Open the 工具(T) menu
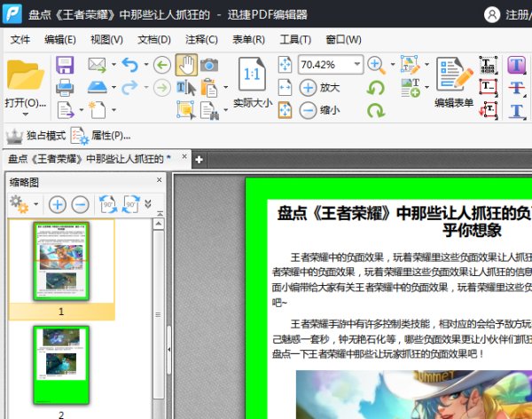 [x=295, y=39]
